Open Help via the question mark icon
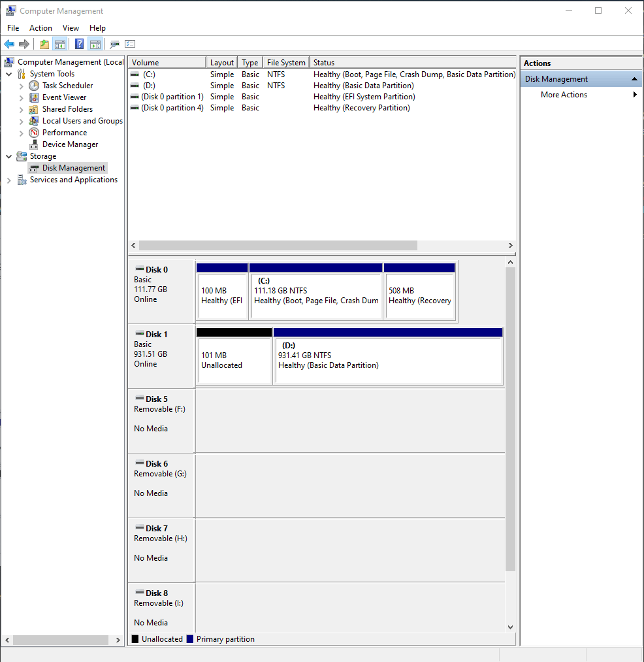The width and height of the screenshot is (644, 662). coord(79,44)
